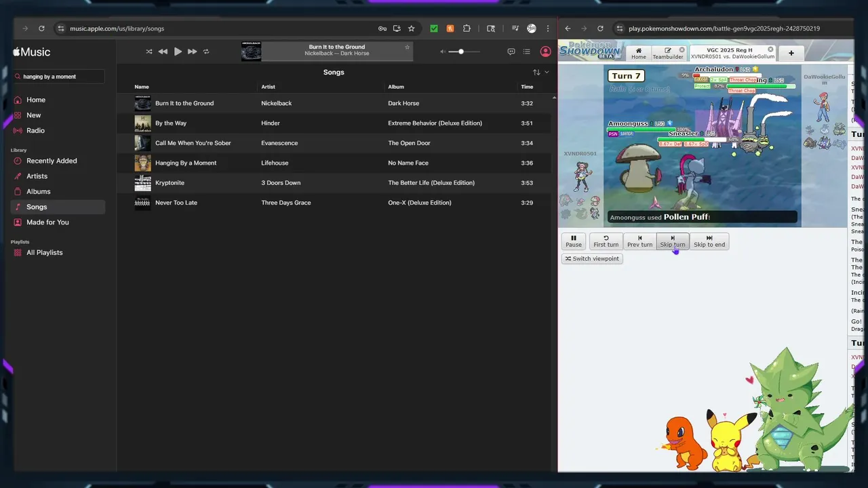Open the lyrics panel icon
The width and height of the screenshot is (868, 488).
(x=511, y=52)
